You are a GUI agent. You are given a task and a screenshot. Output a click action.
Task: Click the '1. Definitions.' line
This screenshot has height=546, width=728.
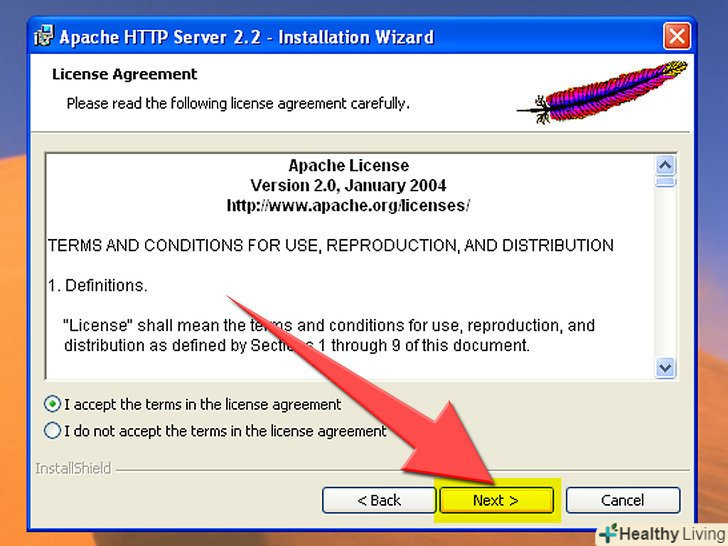coord(98,285)
